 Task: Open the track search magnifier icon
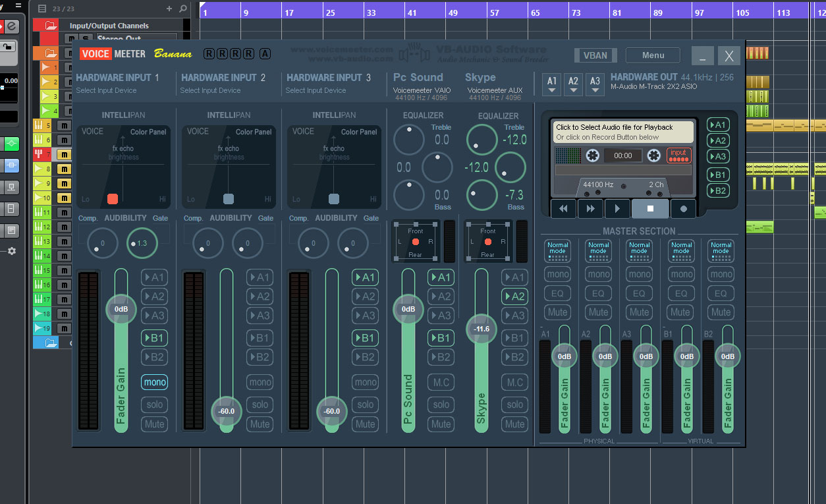pyautogui.click(x=183, y=9)
